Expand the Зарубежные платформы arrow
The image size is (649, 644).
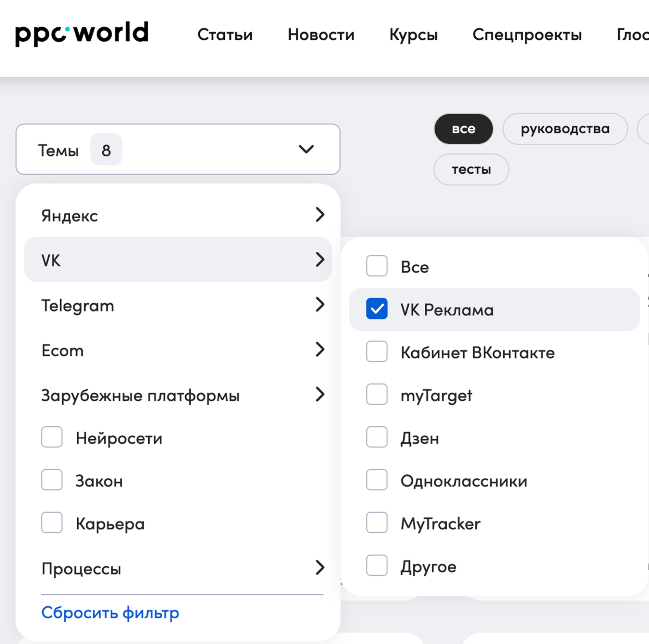[x=320, y=394]
